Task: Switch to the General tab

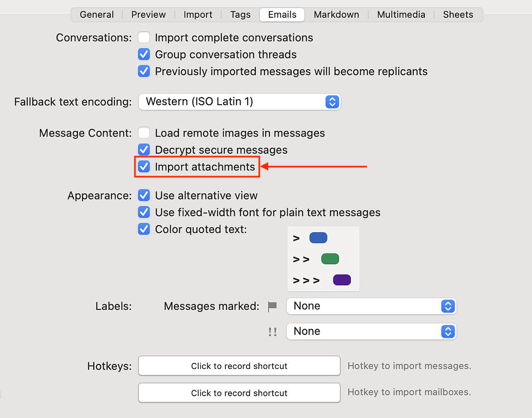Action: [96, 14]
